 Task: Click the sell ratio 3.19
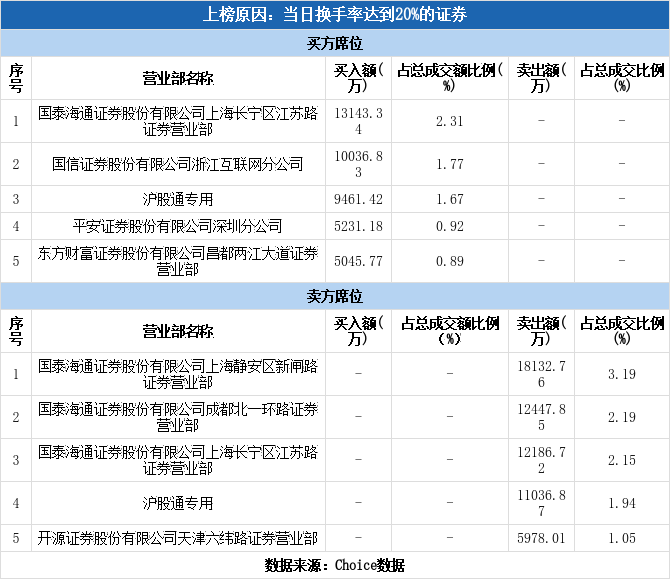(x=622, y=374)
